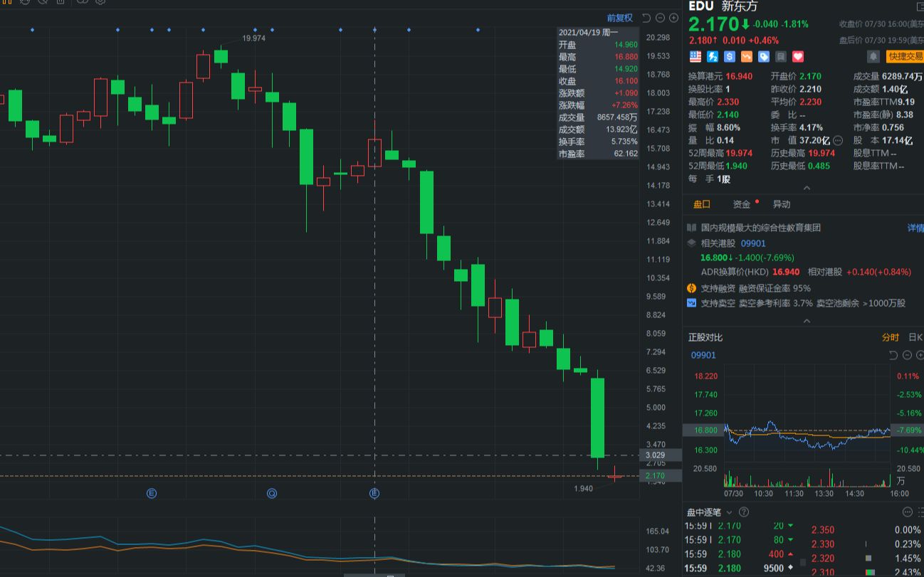Click the 快捷交易 quick trade button
Image resolution: width=924 pixels, height=577 pixels.
coord(905,56)
